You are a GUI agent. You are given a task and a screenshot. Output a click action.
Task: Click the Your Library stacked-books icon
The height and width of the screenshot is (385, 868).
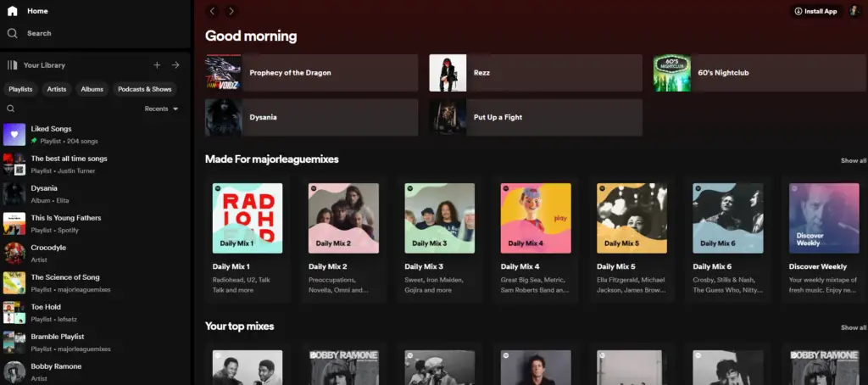(12, 64)
